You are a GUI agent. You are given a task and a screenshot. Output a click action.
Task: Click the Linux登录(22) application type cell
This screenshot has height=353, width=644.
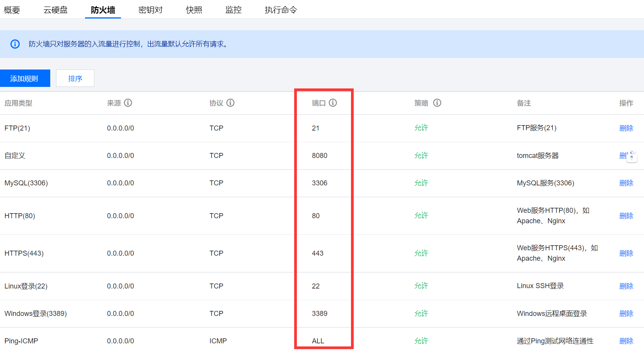pyautogui.click(x=26, y=286)
